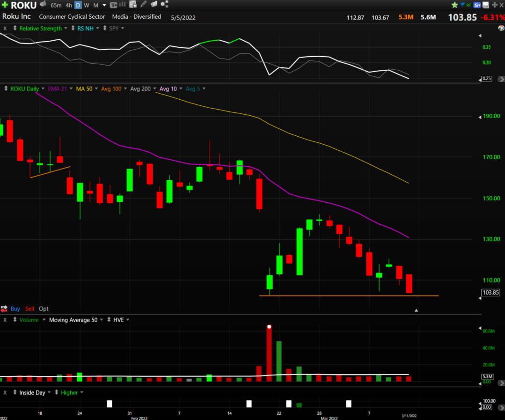Click the 5/5/2022 earnings date
Screen dimensions: 505x420
click(x=183, y=18)
